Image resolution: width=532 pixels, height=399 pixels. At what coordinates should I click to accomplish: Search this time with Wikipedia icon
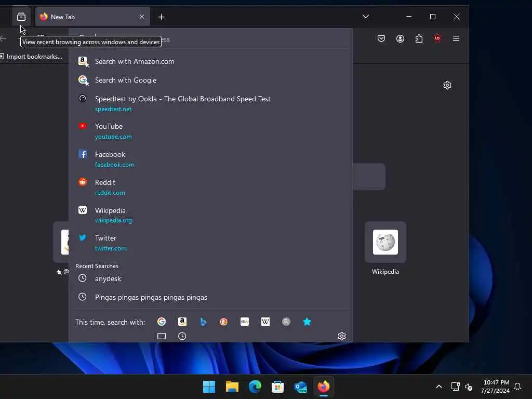[265, 322]
